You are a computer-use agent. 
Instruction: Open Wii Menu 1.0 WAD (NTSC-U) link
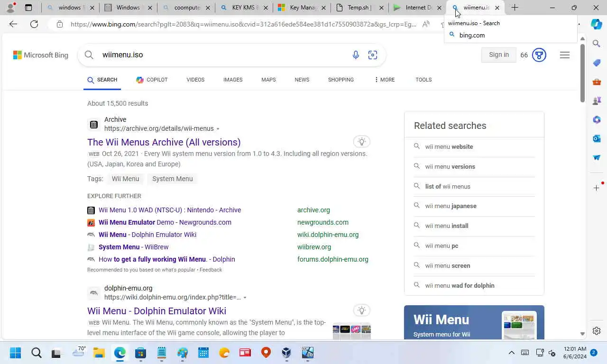[x=170, y=210]
